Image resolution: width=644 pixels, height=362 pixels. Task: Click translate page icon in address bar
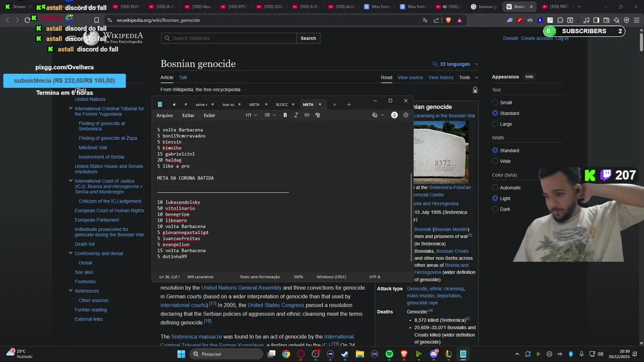(425, 20)
